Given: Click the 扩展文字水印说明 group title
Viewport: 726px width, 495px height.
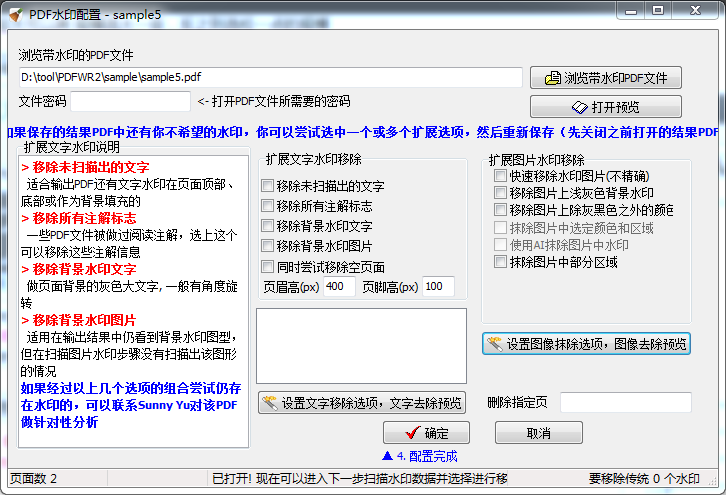Looking at the screenshot, I should click(72, 147).
